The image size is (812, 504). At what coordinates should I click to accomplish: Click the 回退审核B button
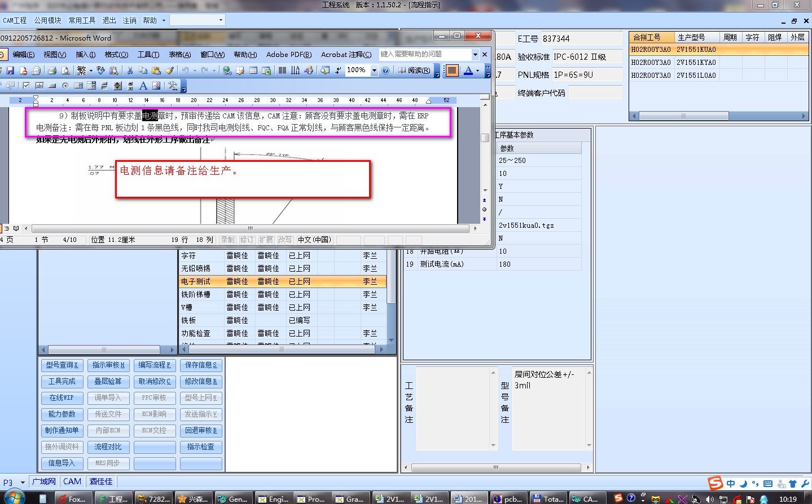coord(201,431)
